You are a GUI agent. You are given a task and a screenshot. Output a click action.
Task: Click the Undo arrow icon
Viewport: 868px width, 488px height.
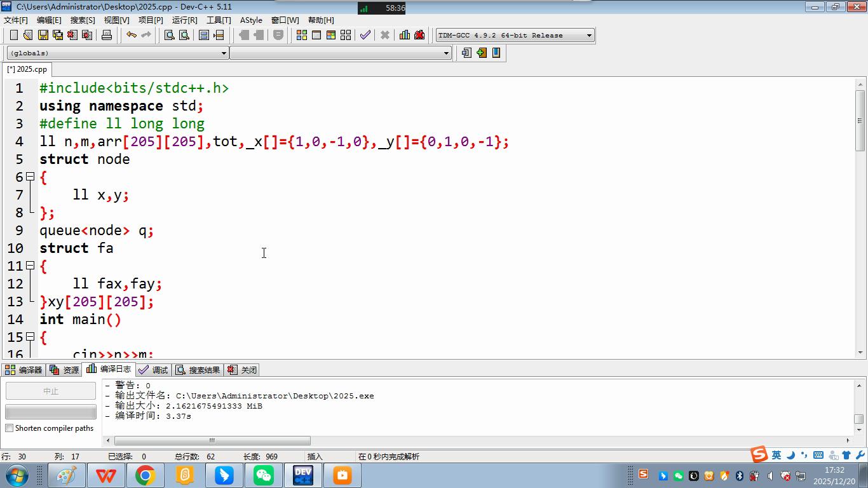pos(131,35)
